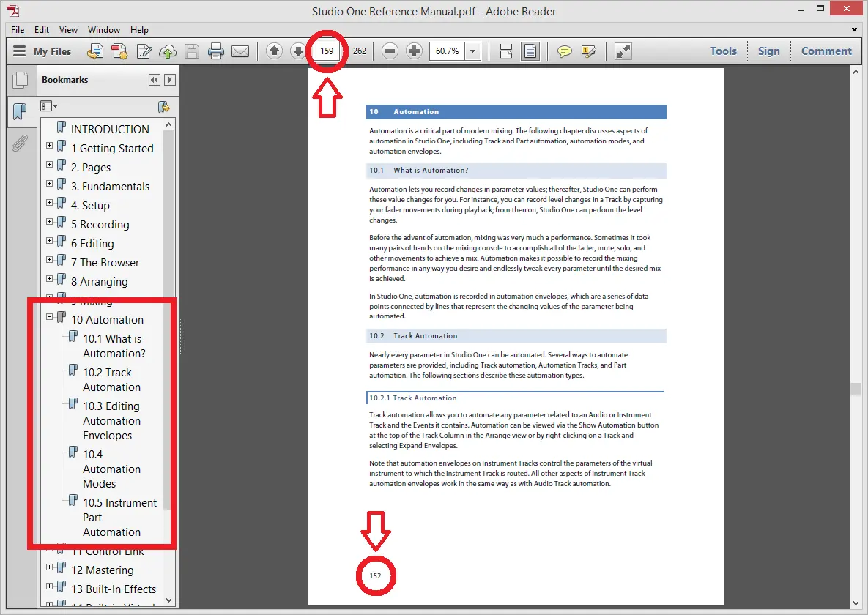Open the File menu

pyautogui.click(x=17, y=30)
